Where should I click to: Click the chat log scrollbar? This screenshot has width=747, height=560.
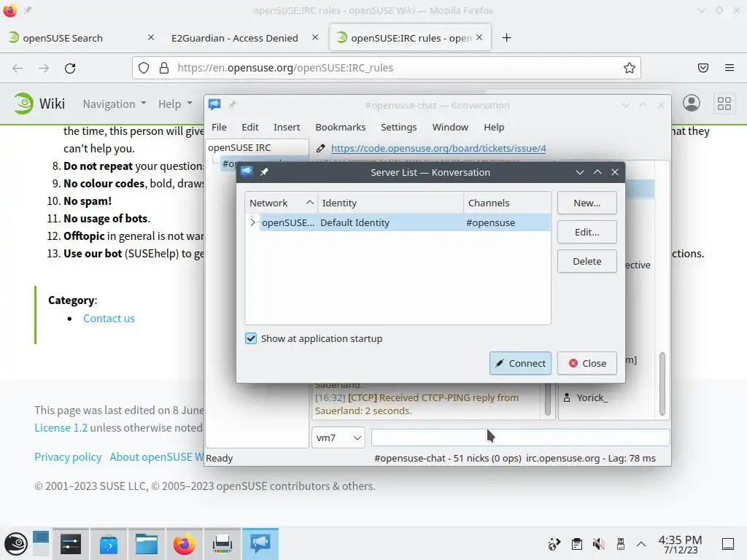[x=547, y=399]
